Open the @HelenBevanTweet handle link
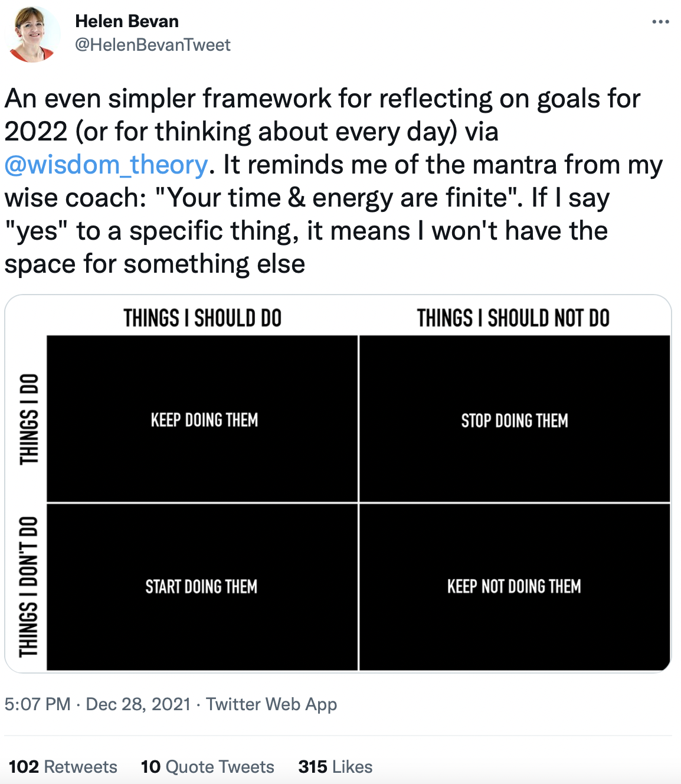The height and width of the screenshot is (784, 681). [x=152, y=45]
